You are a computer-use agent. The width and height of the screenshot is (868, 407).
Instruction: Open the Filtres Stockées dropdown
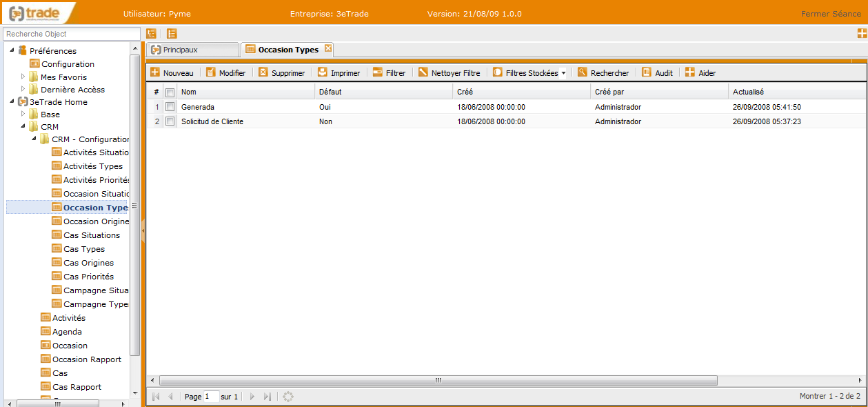point(529,72)
